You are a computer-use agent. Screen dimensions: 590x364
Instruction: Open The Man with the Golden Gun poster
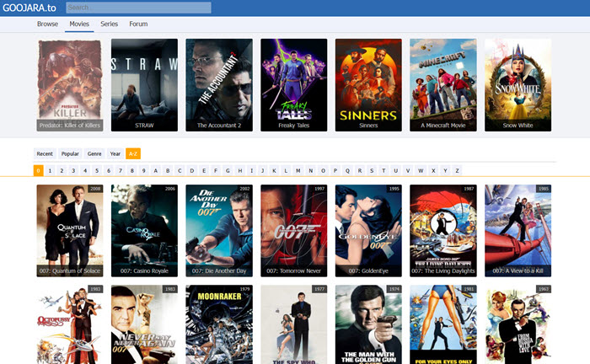tap(368, 324)
